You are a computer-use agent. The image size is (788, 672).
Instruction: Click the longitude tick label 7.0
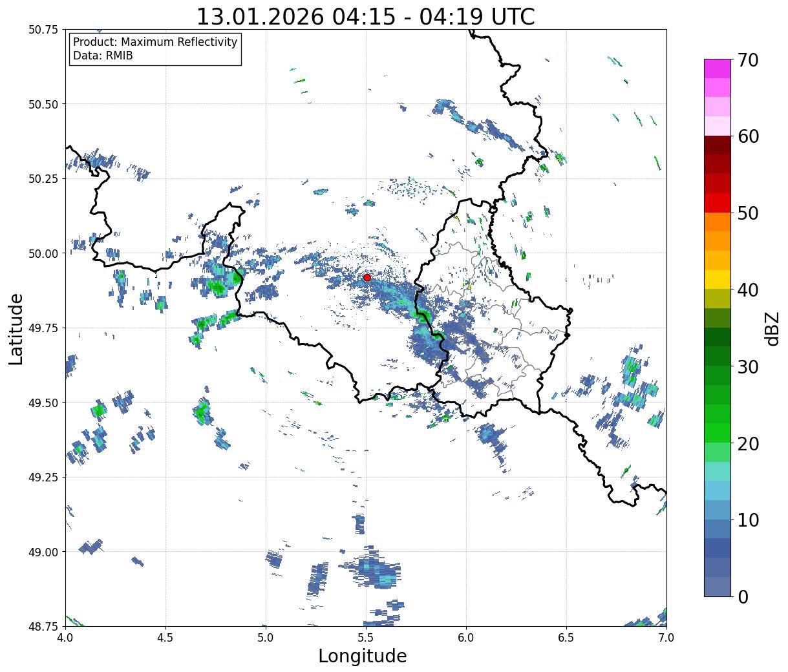[666, 638]
